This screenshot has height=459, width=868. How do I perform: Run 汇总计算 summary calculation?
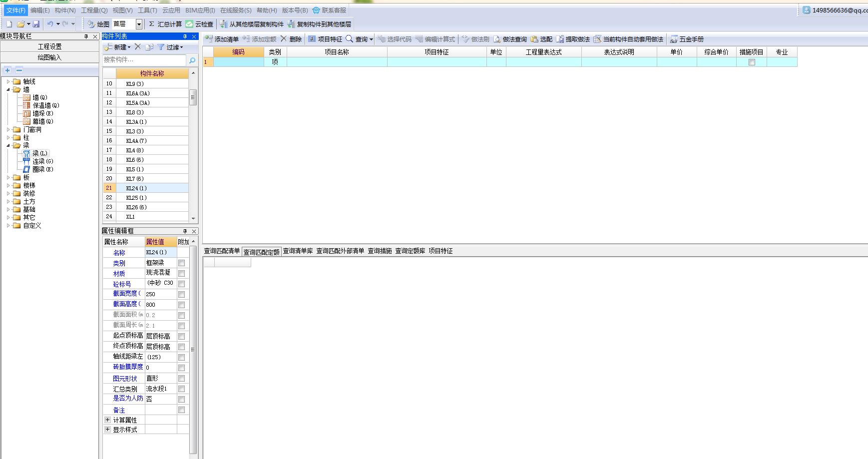165,24
